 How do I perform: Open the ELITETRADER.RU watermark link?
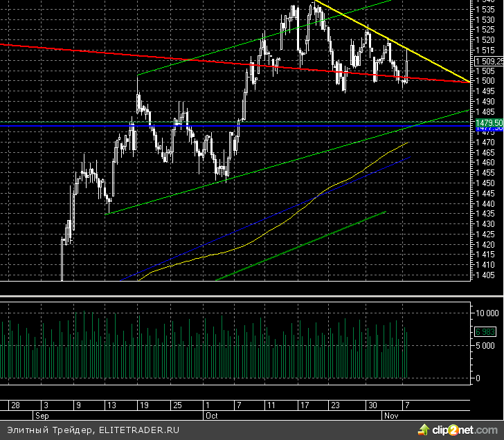pos(138,429)
